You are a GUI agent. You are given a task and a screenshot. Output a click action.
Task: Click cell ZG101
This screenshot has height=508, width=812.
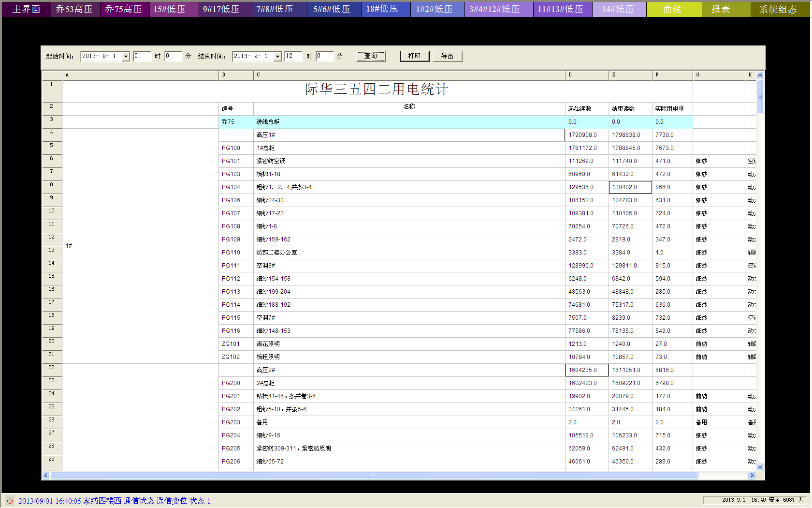click(236, 344)
